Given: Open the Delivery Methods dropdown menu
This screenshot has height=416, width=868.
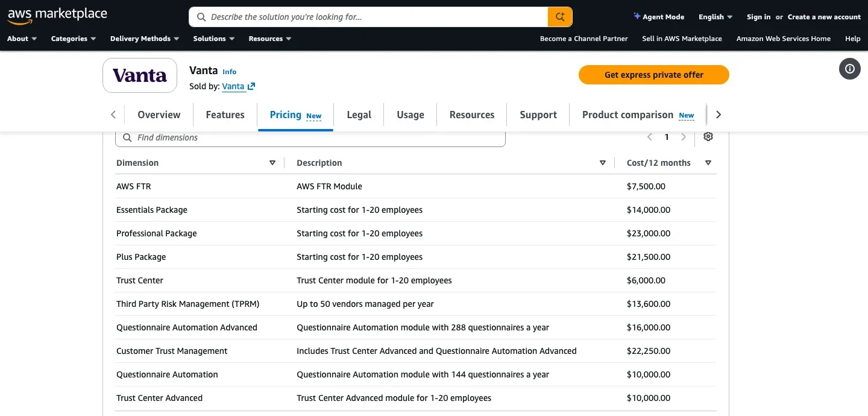Looking at the screenshot, I should [x=145, y=39].
